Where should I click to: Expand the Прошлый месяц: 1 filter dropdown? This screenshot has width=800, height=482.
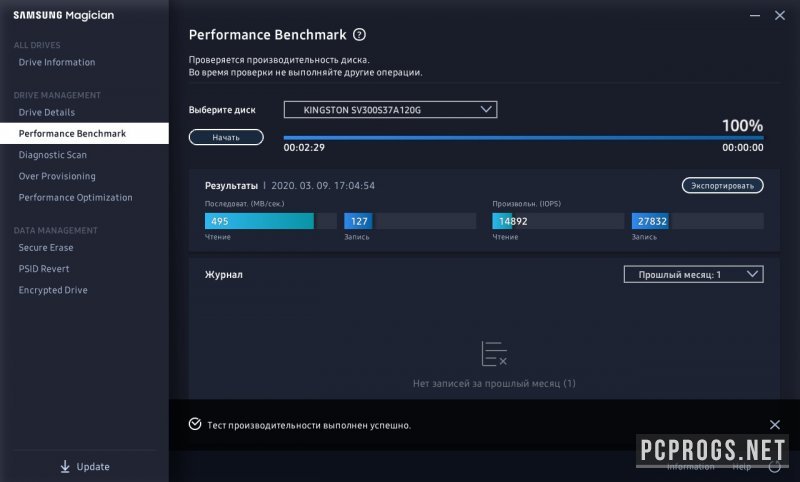pyautogui.click(x=693, y=274)
